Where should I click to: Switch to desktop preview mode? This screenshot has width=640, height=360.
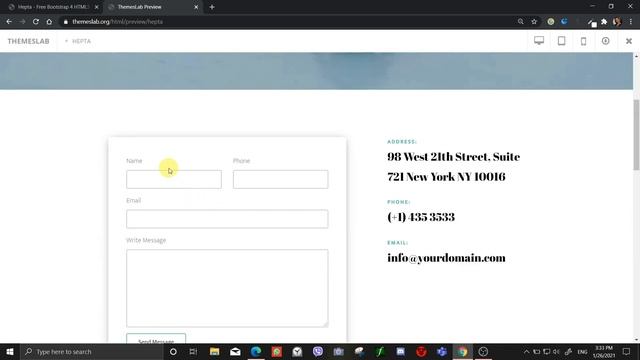[539, 40]
